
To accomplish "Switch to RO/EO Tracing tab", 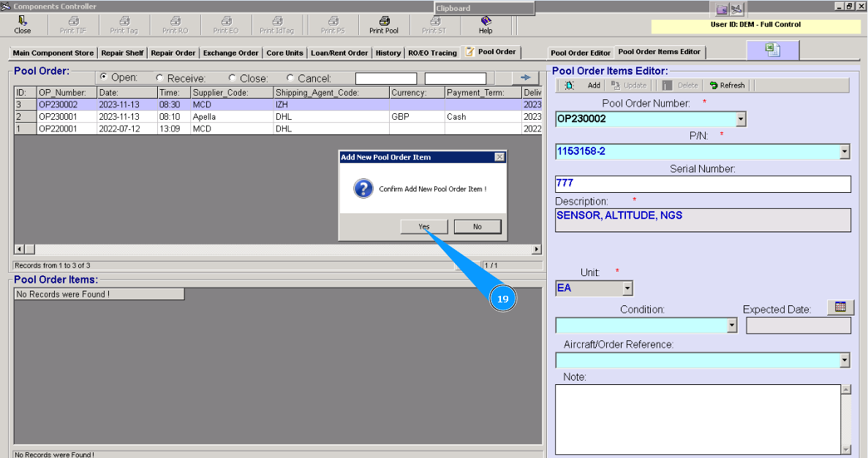I will (432, 53).
